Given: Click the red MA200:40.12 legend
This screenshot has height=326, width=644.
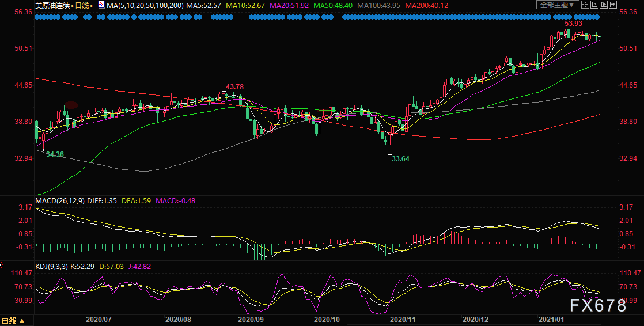Looking at the screenshot, I should point(427,5).
